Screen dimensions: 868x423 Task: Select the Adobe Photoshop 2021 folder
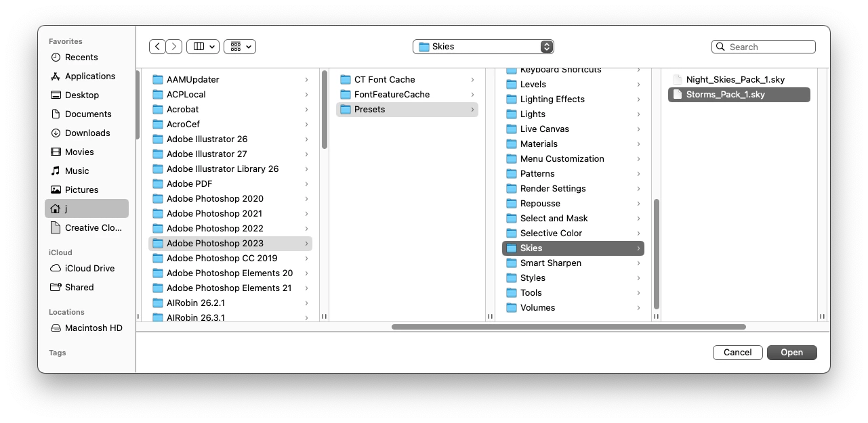coord(230,214)
